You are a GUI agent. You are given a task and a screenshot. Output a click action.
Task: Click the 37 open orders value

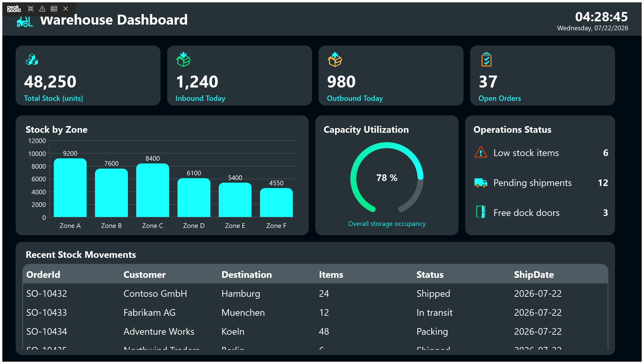click(488, 82)
